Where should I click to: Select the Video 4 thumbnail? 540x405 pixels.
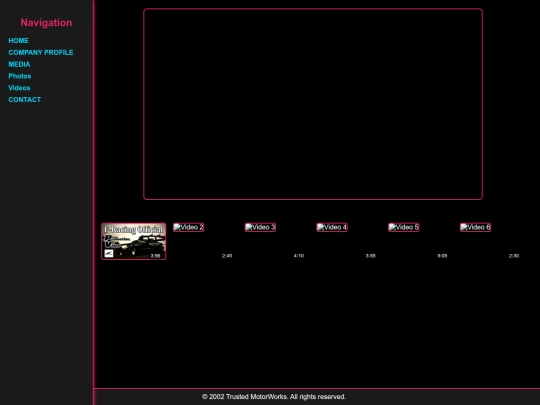point(332,227)
